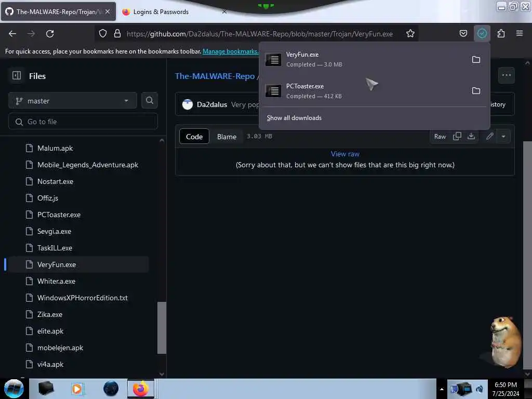Launch media player from the taskbar
Image resolution: width=532 pixels, height=399 pixels.
(77, 389)
